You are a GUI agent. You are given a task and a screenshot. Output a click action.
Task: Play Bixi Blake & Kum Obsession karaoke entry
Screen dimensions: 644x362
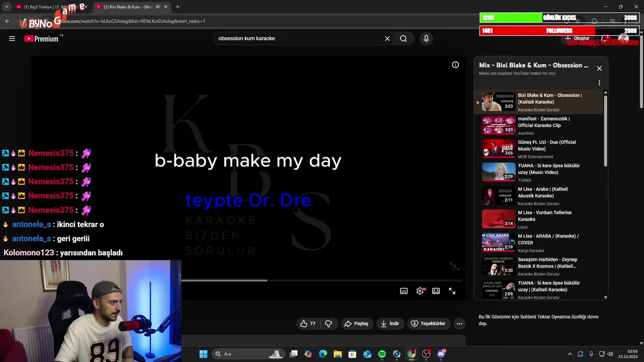tap(539, 102)
